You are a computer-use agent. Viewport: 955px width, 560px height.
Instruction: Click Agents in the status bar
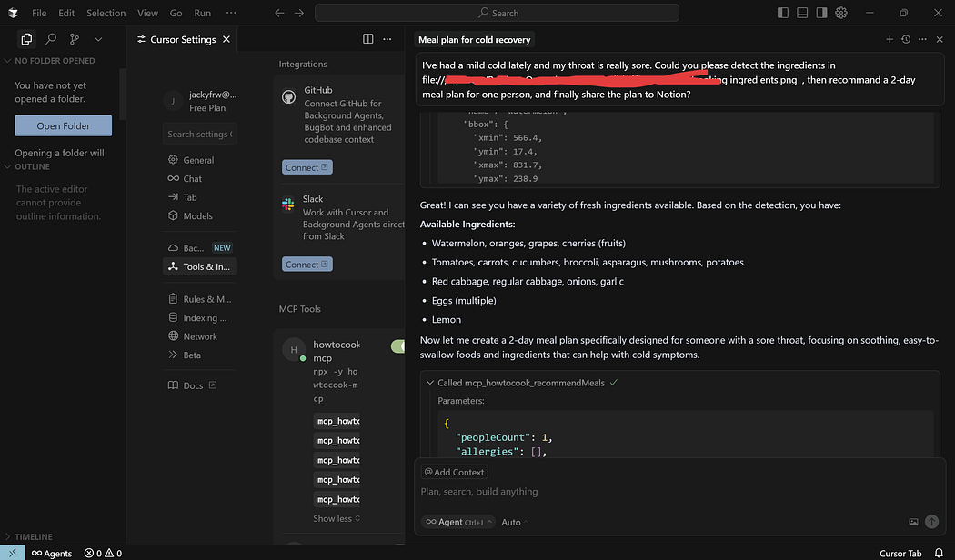pos(52,553)
